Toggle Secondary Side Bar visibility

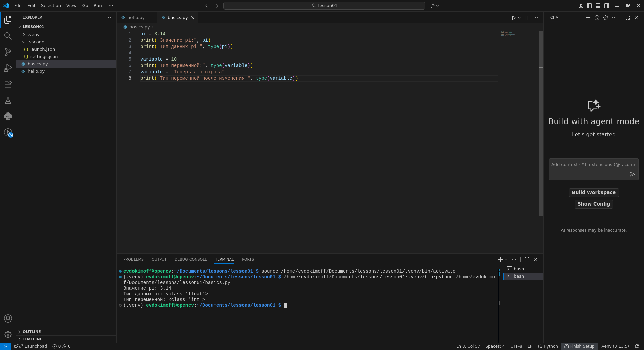[x=607, y=6]
